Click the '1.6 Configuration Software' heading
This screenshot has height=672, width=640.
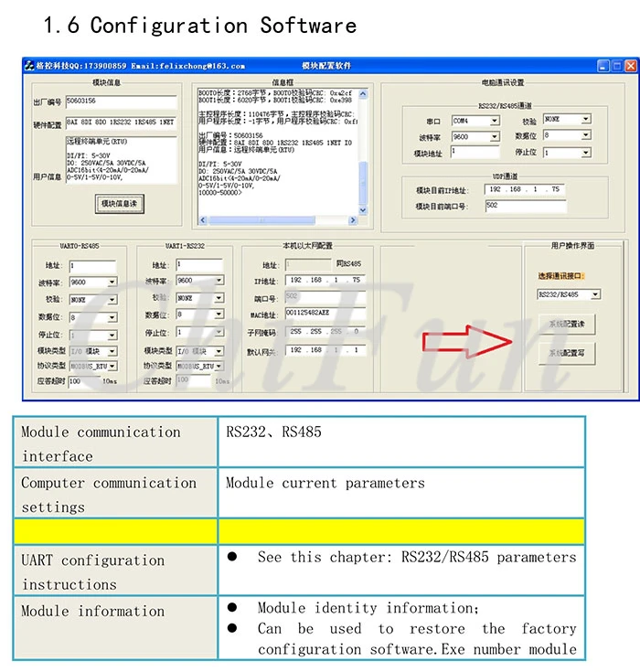tap(200, 26)
